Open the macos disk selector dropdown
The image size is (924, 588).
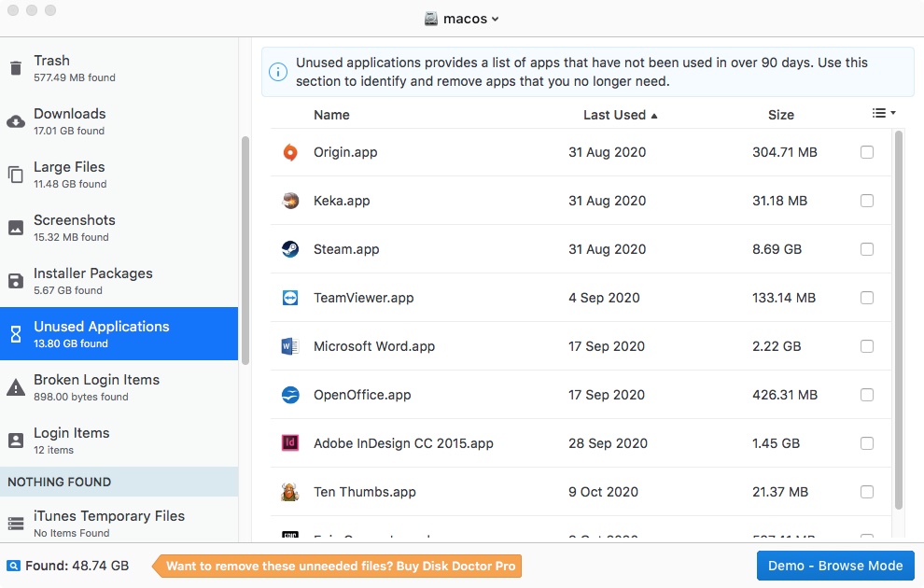coord(462,19)
